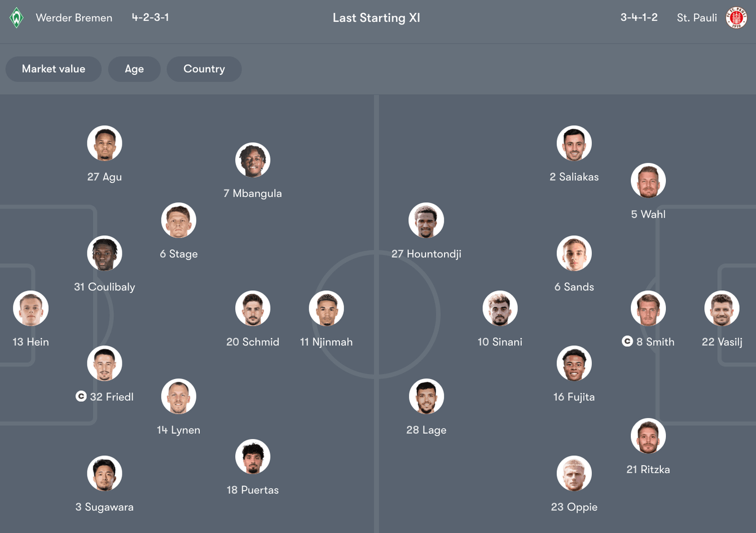Click the name label 2 Saliakas
The image size is (756, 533).
click(574, 177)
